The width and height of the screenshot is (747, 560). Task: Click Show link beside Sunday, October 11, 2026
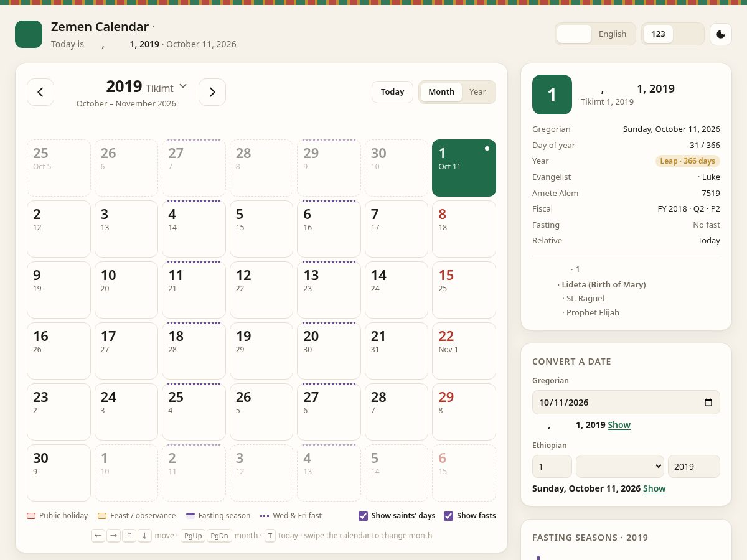[x=654, y=488]
